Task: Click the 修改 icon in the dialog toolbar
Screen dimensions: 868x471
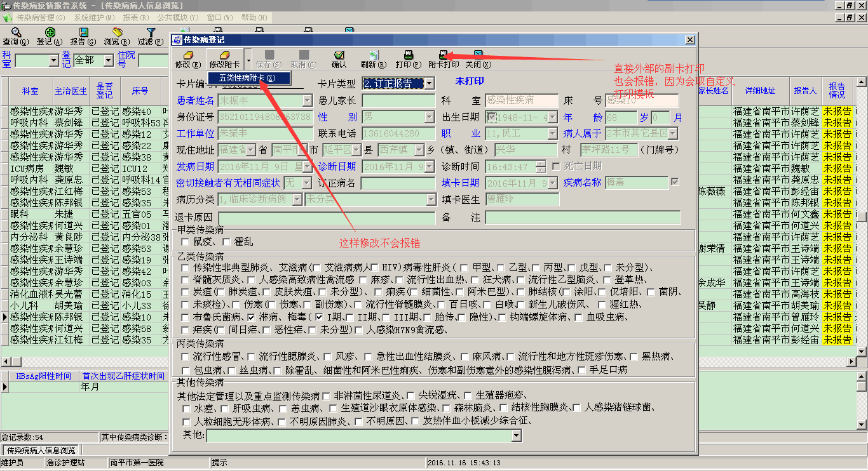Action: (x=187, y=55)
